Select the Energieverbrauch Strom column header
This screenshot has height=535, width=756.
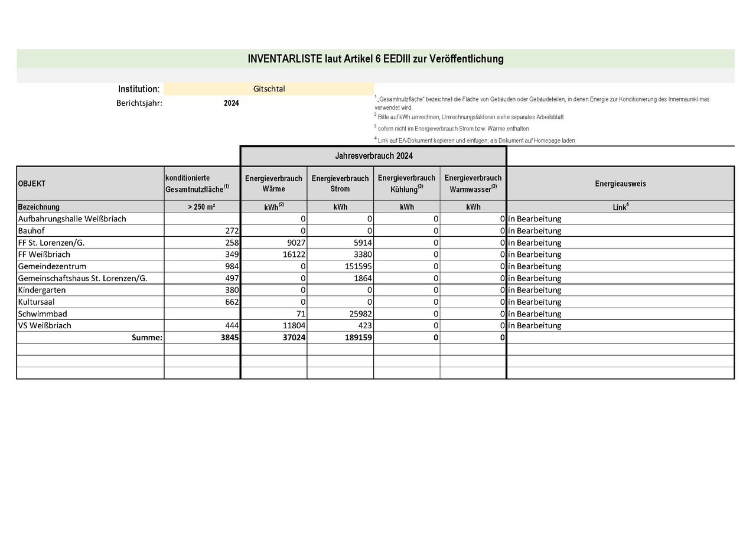click(340, 184)
